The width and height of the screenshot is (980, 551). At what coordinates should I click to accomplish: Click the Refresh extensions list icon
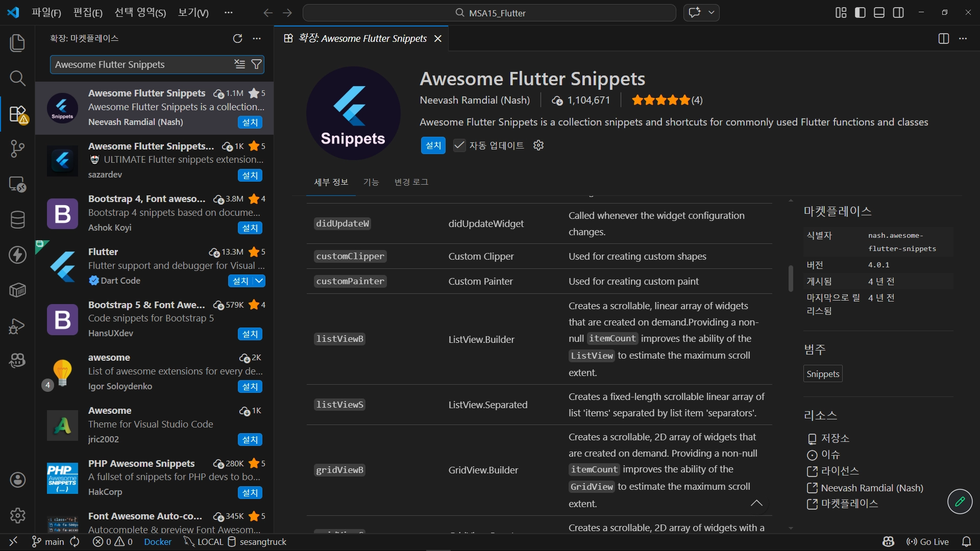tap(237, 38)
